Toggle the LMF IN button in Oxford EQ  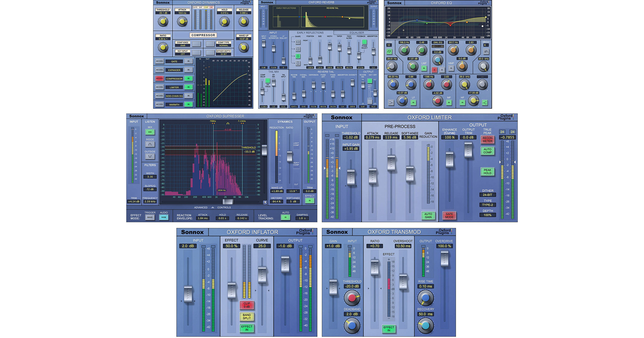pyautogui.click(x=424, y=68)
